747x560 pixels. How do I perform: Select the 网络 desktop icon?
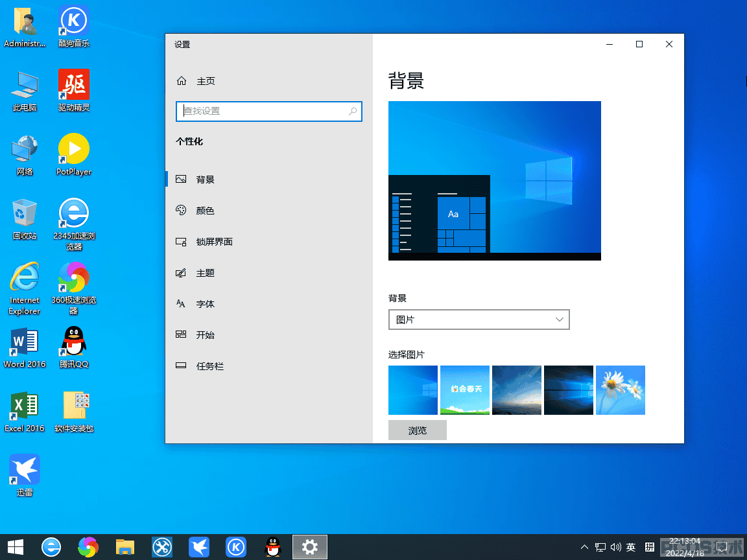tap(25, 156)
